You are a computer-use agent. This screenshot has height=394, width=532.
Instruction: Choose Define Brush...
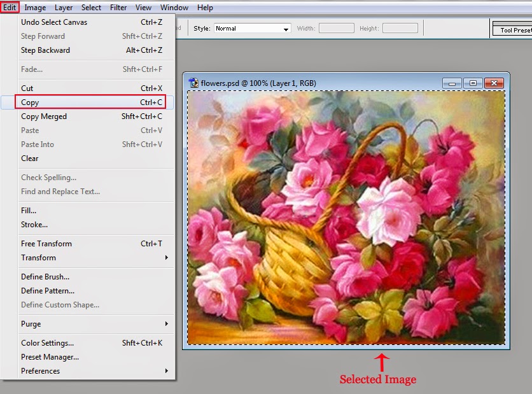click(91, 277)
